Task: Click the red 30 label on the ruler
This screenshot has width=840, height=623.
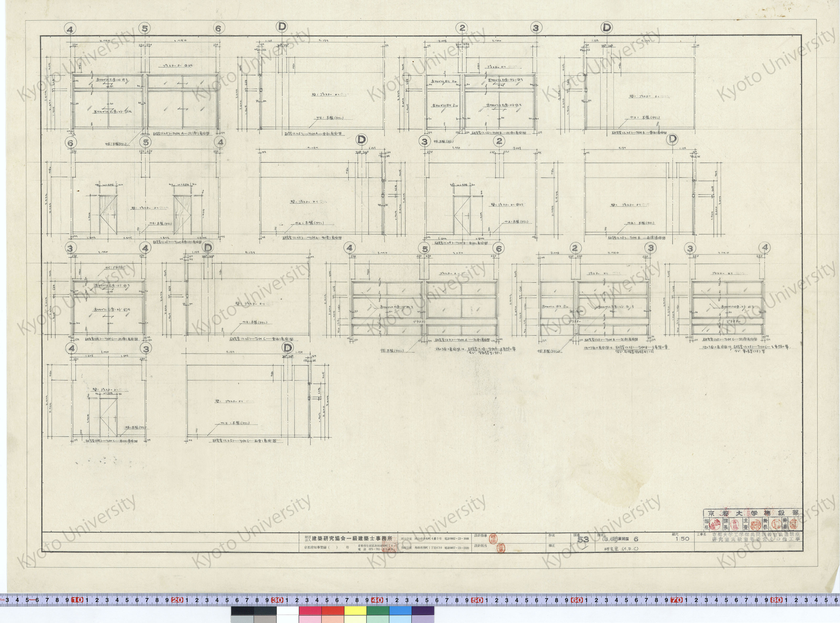Action: coord(277,600)
